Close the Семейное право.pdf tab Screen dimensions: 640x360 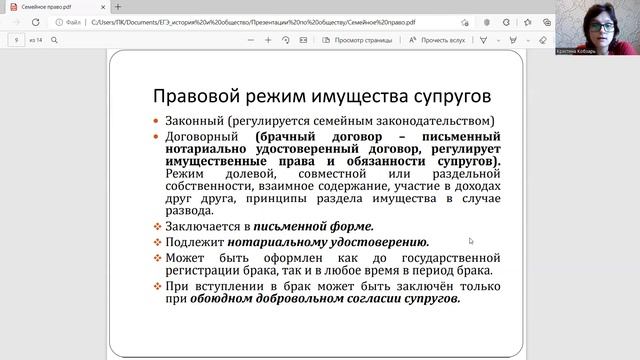coord(103,7)
